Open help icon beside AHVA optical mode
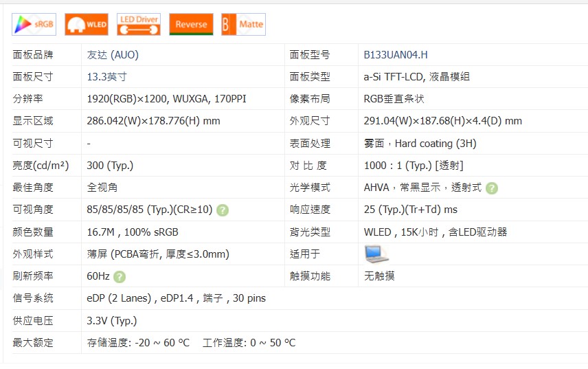Screen dimensions: 588x369 (492, 188)
